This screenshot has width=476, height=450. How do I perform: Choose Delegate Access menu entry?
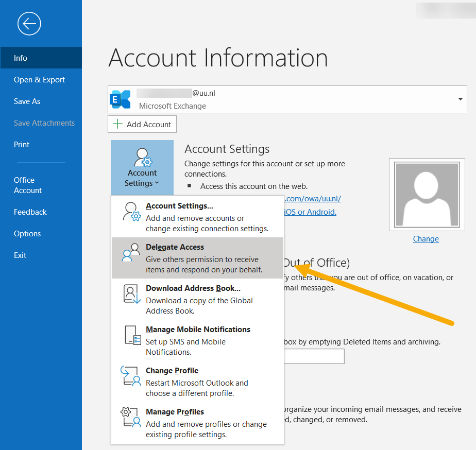click(x=197, y=258)
